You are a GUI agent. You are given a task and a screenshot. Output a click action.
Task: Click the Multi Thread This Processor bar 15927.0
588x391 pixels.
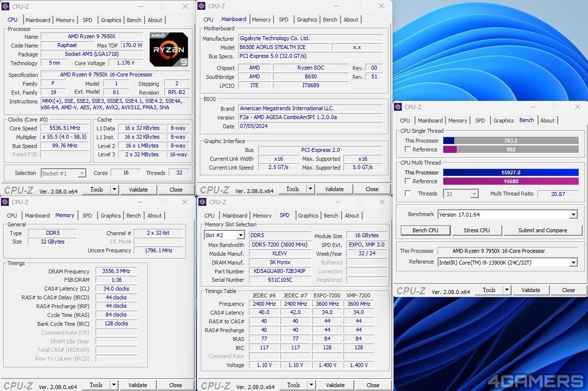click(511, 172)
